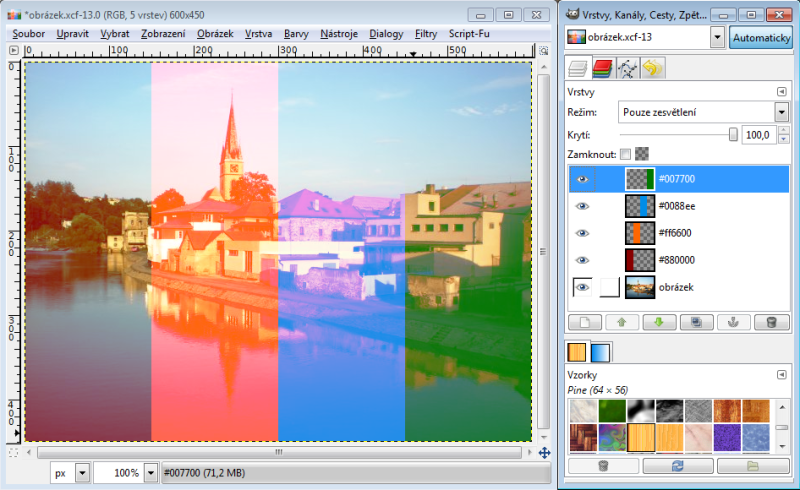
Task: Select the #ff6600 layer row name
Action: (675, 233)
